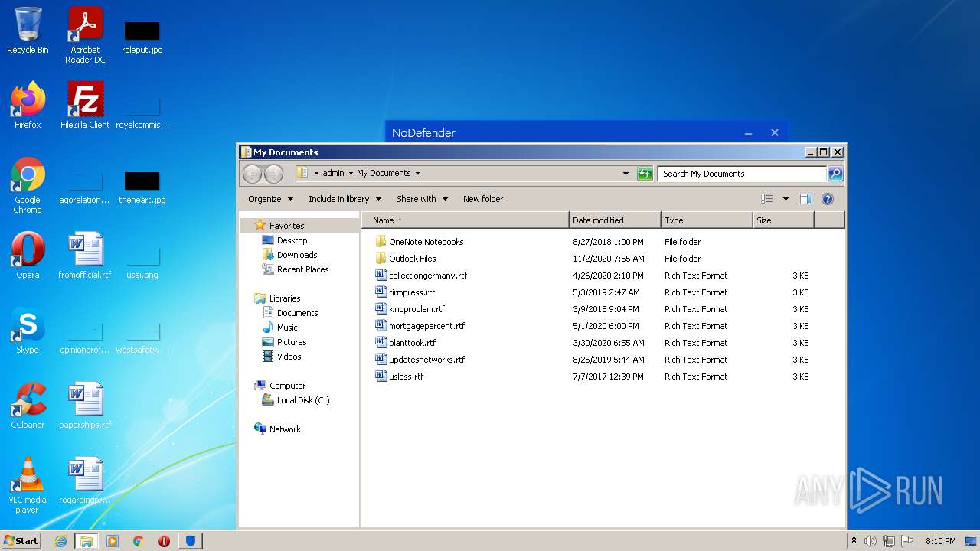Open the Pictures library
The height and width of the screenshot is (551, 980).
[x=292, y=342]
